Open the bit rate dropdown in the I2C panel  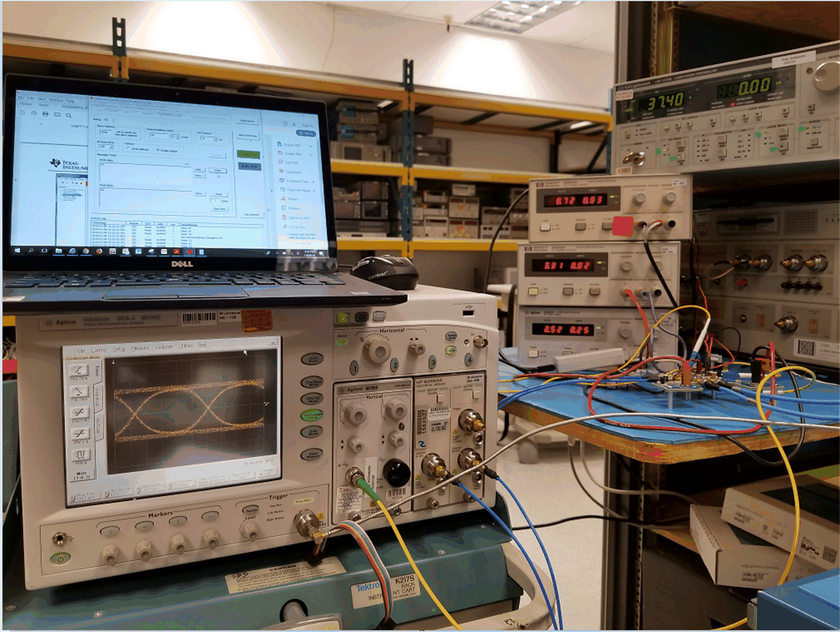tap(112, 146)
